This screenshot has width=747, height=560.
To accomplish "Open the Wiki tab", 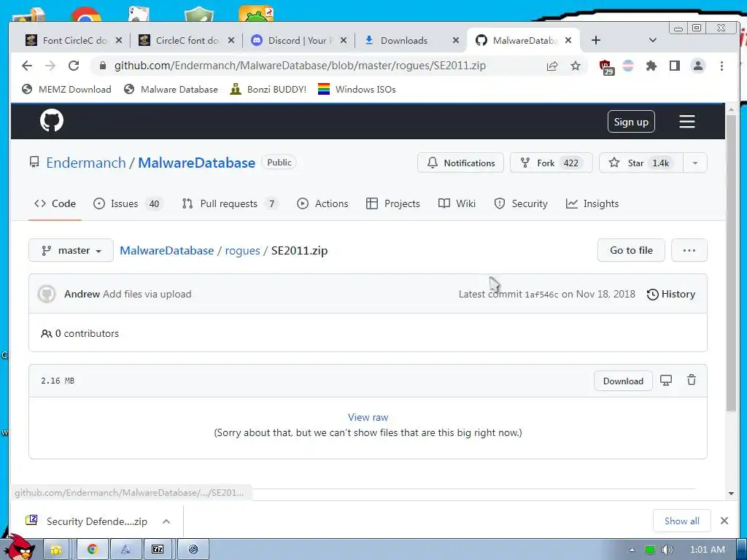I will [457, 204].
